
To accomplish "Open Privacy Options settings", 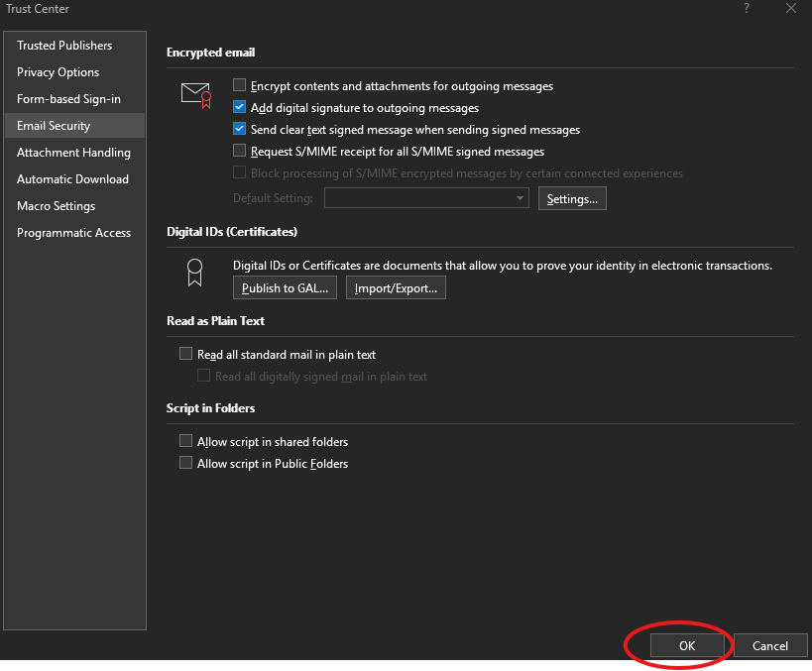I will point(58,71).
